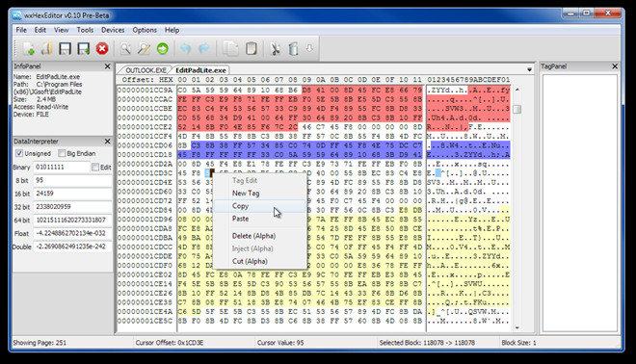Screen dimensions: 636x364
Task: Open the View menu
Action: click(62, 30)
